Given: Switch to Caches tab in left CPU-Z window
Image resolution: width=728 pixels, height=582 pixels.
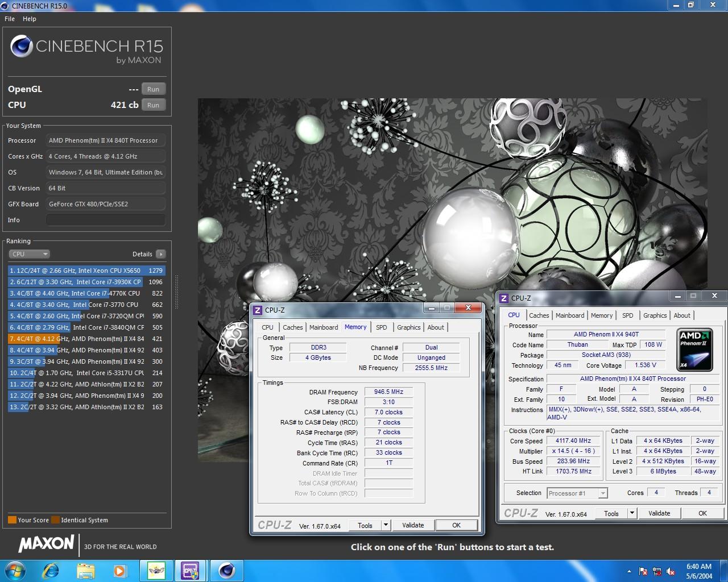Looking at the screenshot, I should coord(292,327).
